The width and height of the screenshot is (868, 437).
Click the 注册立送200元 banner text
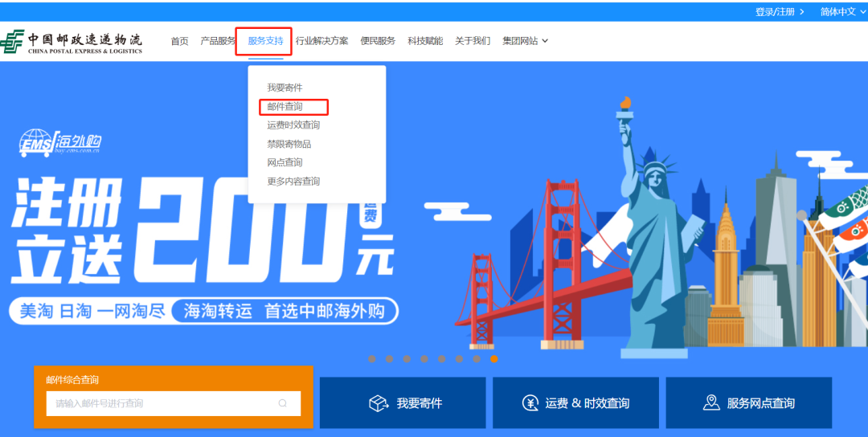tap(203, 231)
